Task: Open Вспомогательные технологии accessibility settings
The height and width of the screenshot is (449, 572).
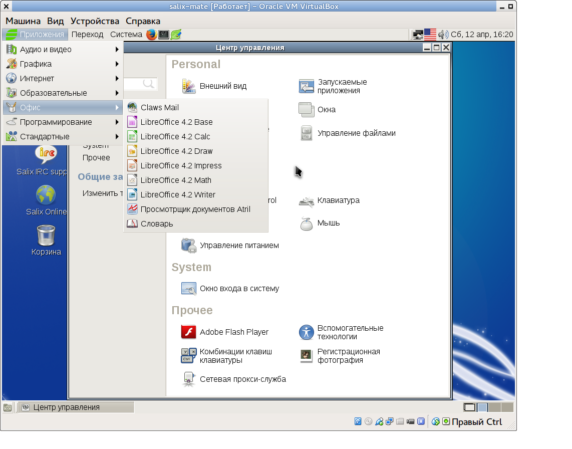Action: (x=341, y=332)
